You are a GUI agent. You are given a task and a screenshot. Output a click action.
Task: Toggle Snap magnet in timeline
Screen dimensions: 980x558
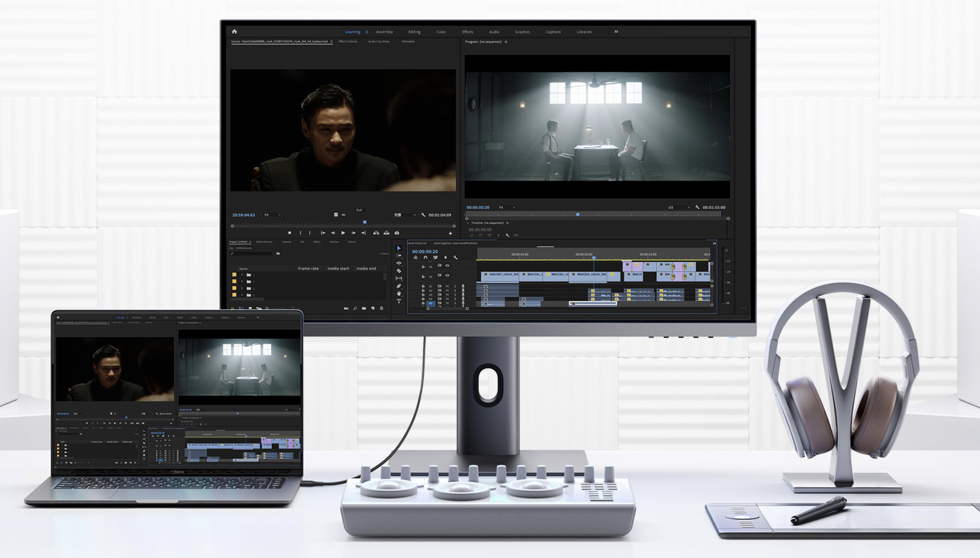coord(425,257)
